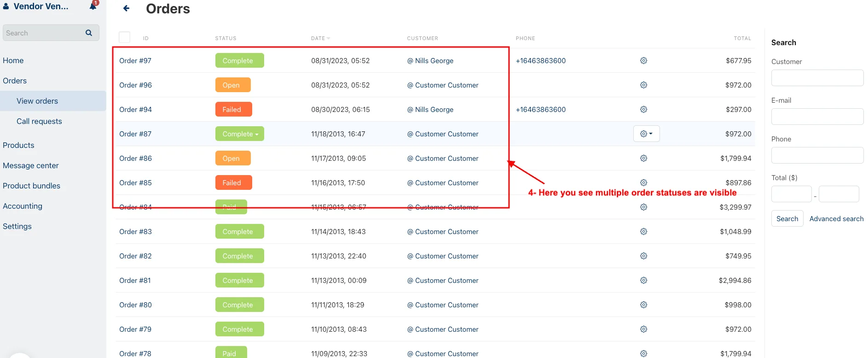Screen dimensions: 868x358
Task: Open Order #97 details
Action: pos(135,60)
